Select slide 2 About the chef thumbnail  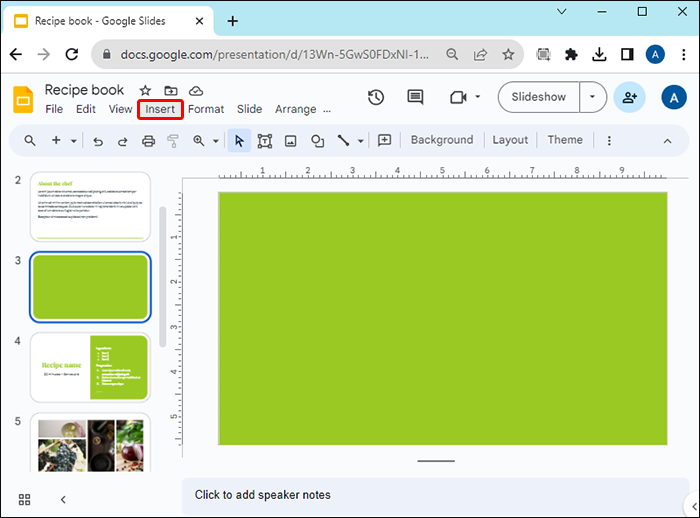point(90,207)
